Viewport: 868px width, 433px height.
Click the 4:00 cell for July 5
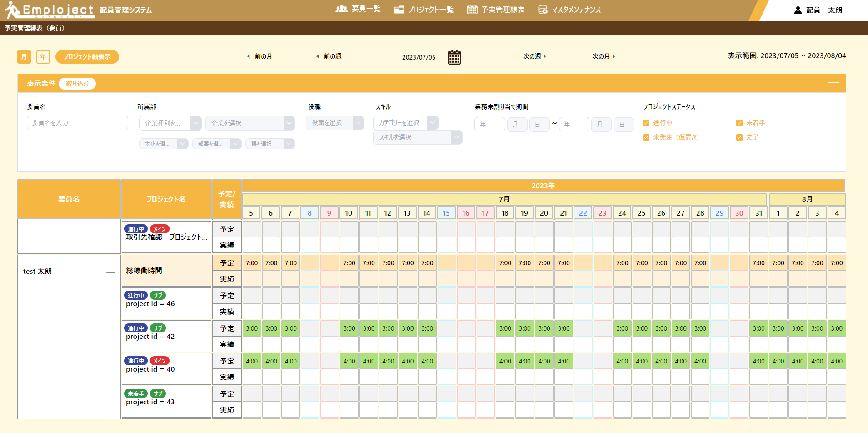(252, 361)
